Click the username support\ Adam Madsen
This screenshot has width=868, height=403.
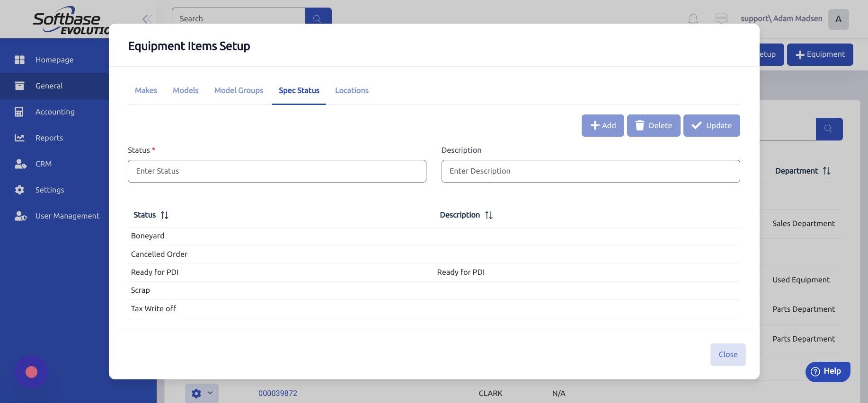(x=781, y=18)
